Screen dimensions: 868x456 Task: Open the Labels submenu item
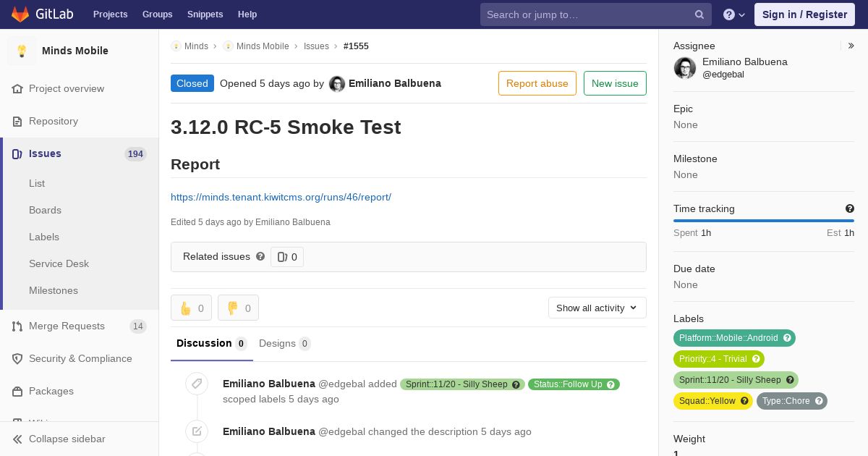[x=44, y=237]
